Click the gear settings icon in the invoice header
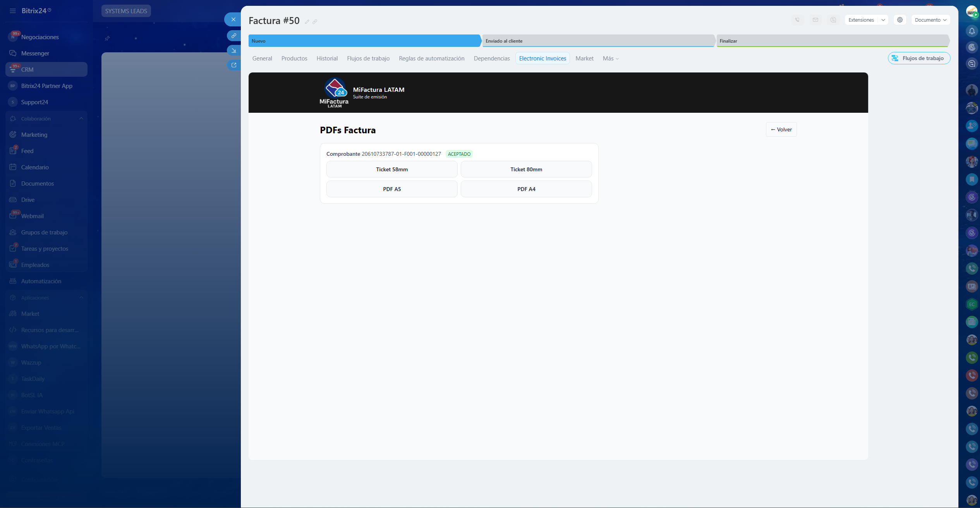The width and height of the screenshot is (980, 508). tap(900, 20)
